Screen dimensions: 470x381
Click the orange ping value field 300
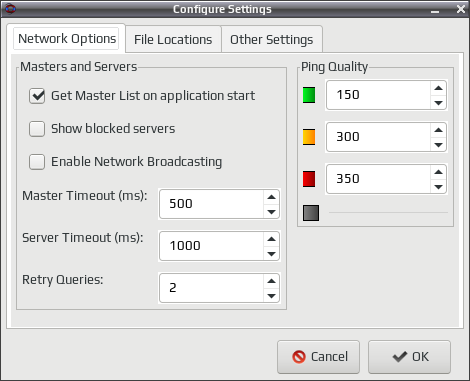click(x=378, y=137)
